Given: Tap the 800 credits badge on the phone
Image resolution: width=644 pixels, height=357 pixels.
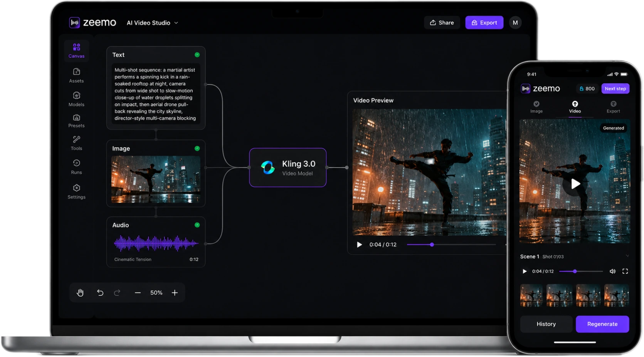Looking at the screenshot, I should [x=587, y=89].
